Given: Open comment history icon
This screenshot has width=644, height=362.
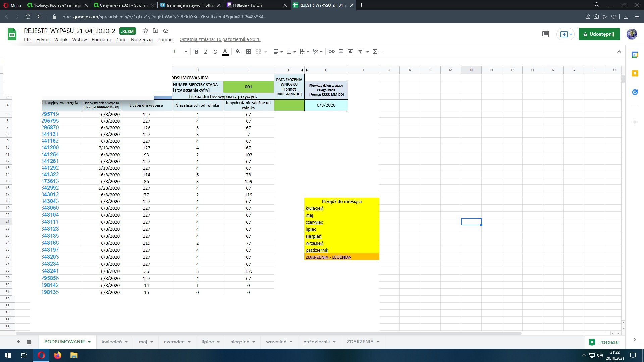Looking at the screenshot, I should pos(546,34).
